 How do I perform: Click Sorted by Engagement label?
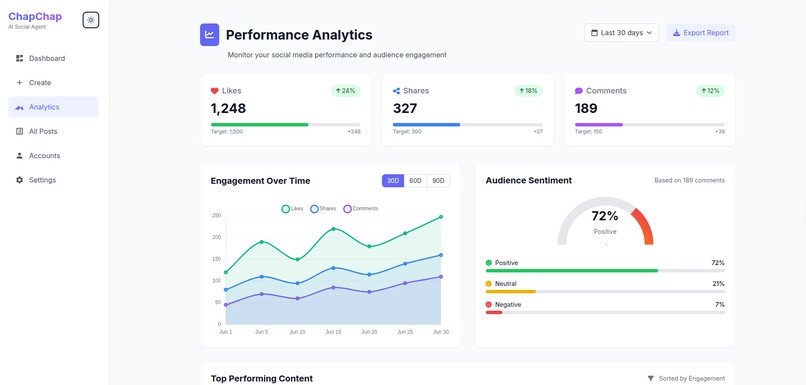pyautogui.click(x=692, y=378)
